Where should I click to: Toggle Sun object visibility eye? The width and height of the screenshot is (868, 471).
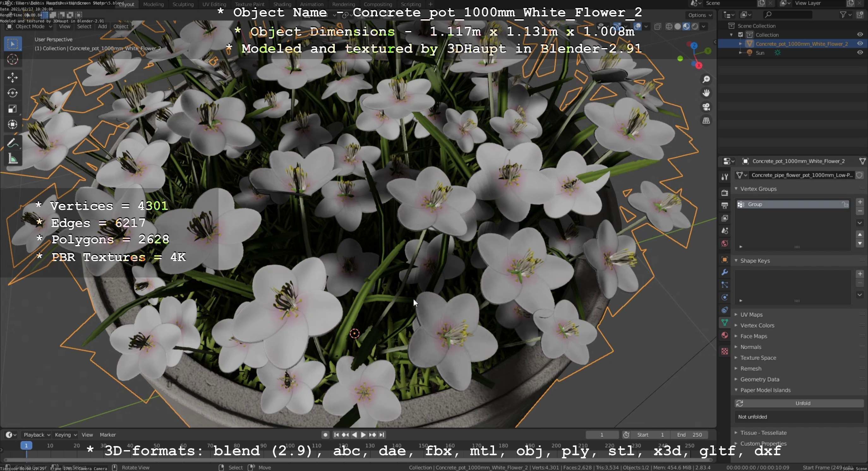point(859,52)
